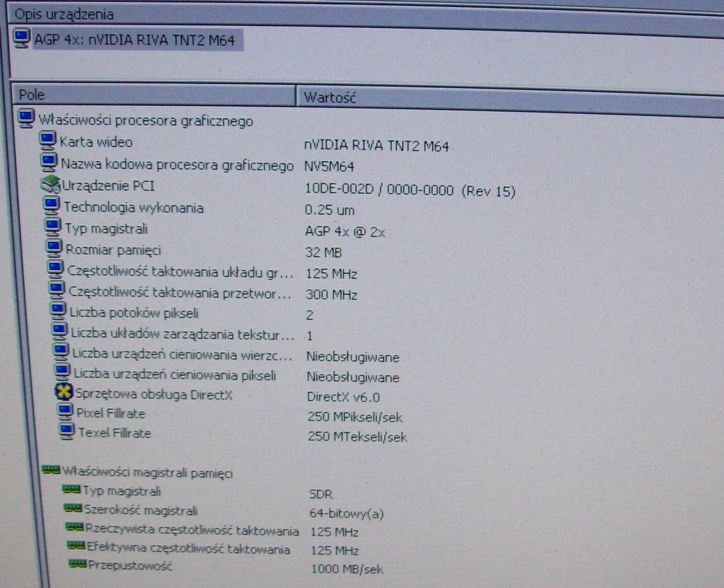Click icon beside Częstotliwość taktowania układu gr...
724x588 pixels.
(x=55, y=269)
